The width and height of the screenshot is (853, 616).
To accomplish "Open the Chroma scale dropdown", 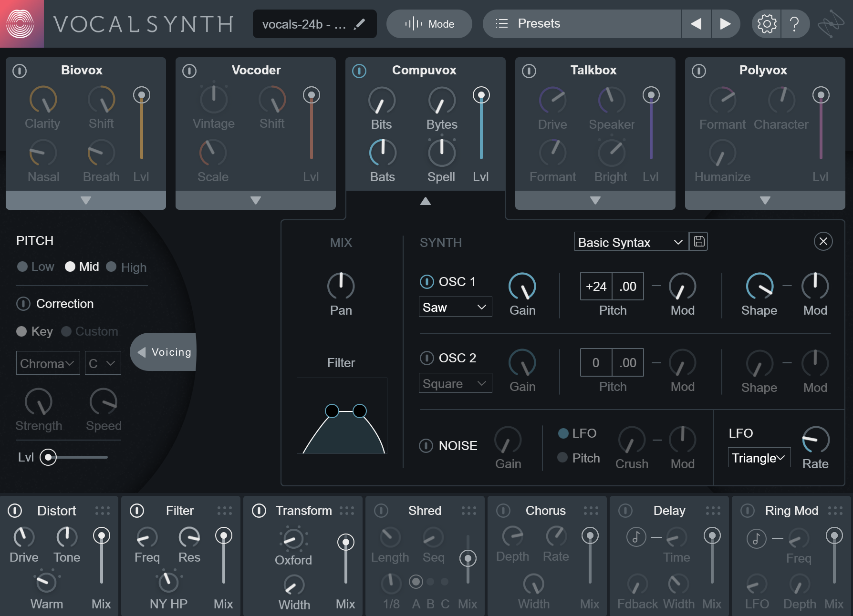I will point(48,363).
